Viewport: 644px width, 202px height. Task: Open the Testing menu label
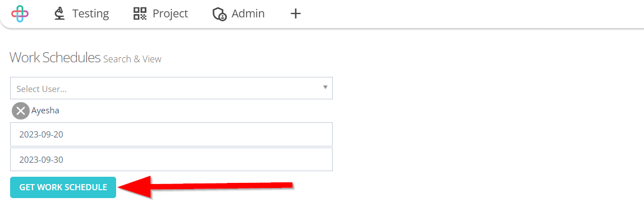tap(91, 13)
